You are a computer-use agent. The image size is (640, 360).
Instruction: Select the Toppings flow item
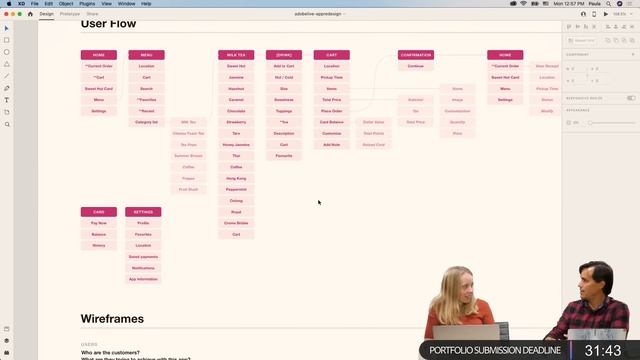coord(284,111)
